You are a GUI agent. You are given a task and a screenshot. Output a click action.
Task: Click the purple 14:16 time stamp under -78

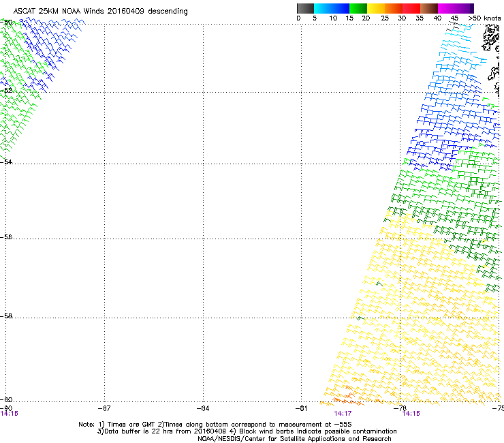coord(411,414)
